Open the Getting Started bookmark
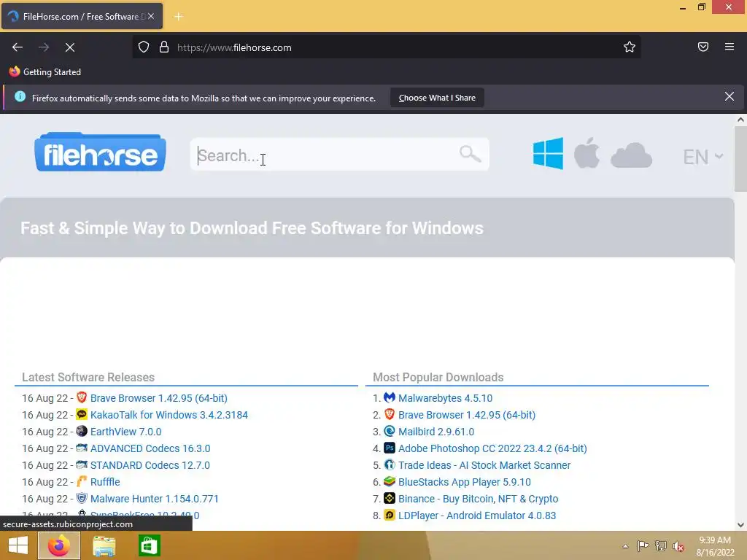Screen dimensions: 747x560 click(x=45, y=72)
